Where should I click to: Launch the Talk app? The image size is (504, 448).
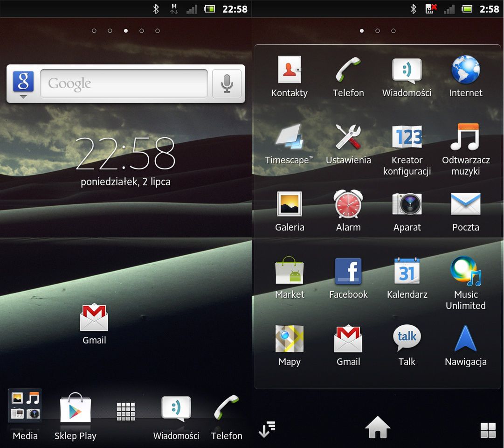[407, 346]
